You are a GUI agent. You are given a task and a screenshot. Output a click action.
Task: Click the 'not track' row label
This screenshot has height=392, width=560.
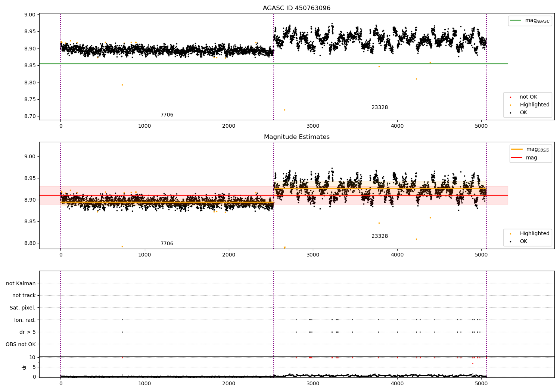coord(24,296)
